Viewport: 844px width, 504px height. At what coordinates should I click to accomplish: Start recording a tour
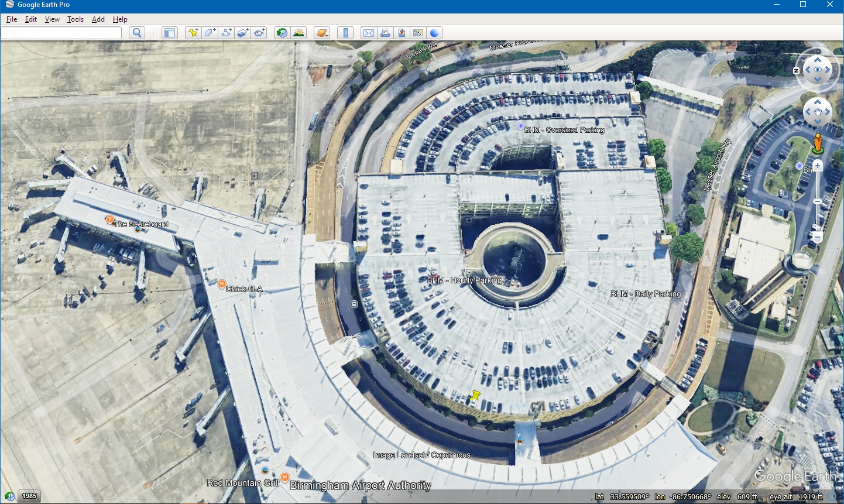click(x=259, y=33)
